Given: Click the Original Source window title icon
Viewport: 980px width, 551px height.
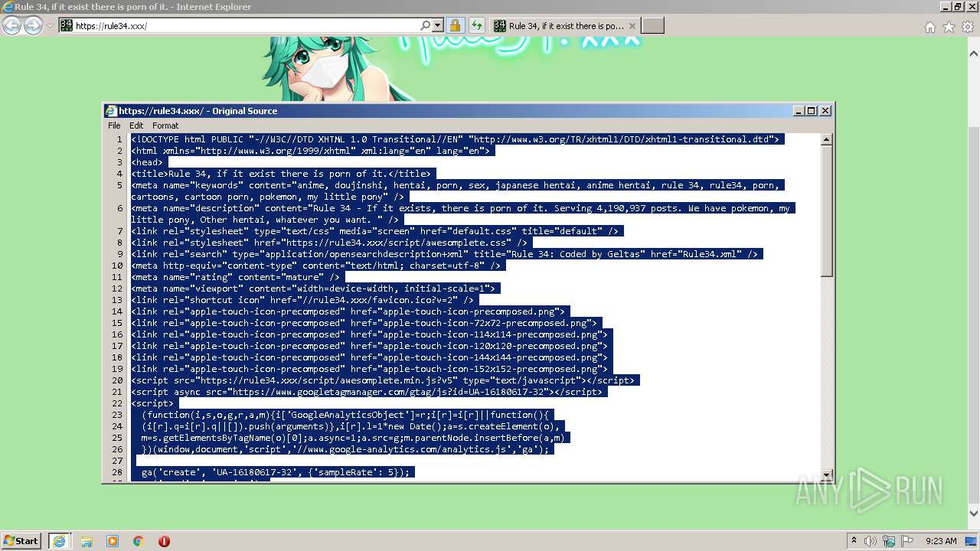Looking at the screenshot, I should coord(111,111).
